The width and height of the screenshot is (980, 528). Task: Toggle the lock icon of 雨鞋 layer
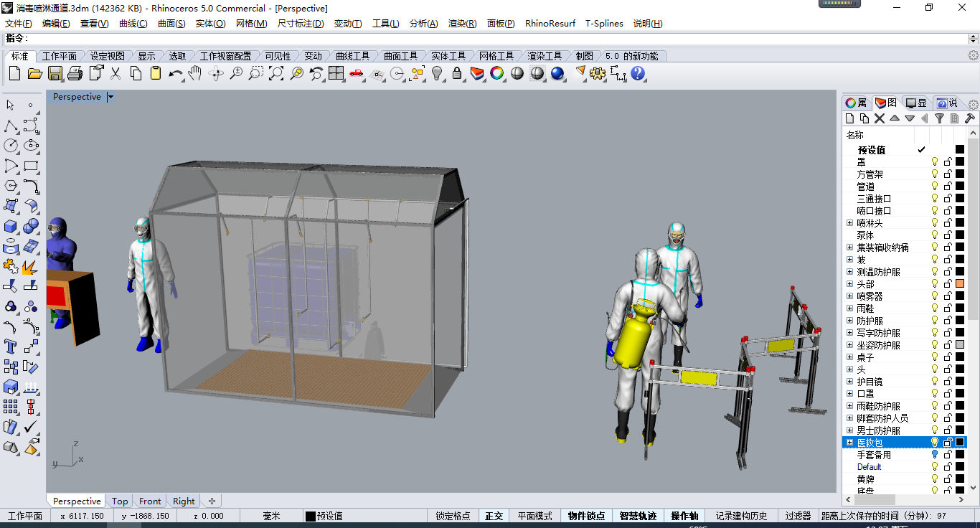coord(948,308)
